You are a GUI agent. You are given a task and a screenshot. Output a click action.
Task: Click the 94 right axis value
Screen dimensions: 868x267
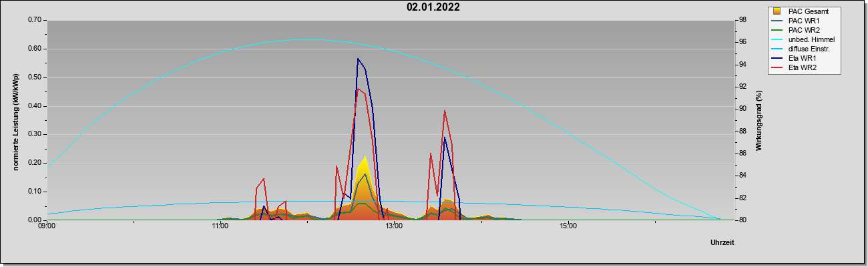(x=742, y=65)
